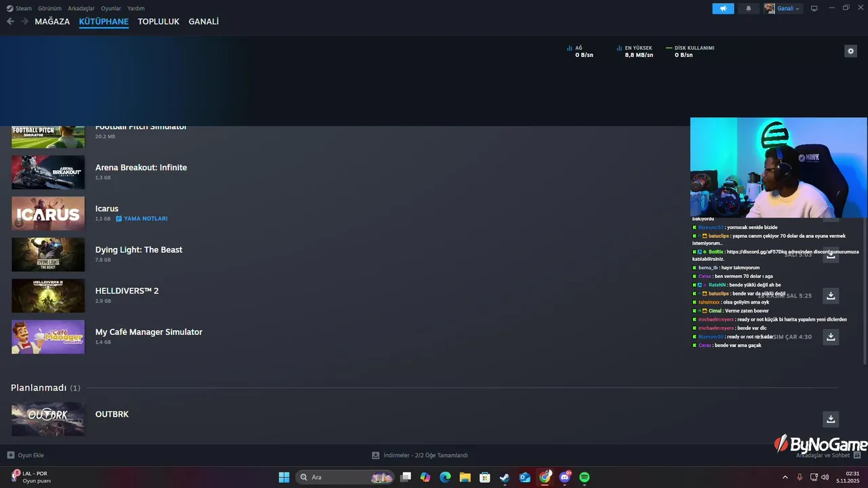Click the microphone tray icon

[x=800, y=477]
